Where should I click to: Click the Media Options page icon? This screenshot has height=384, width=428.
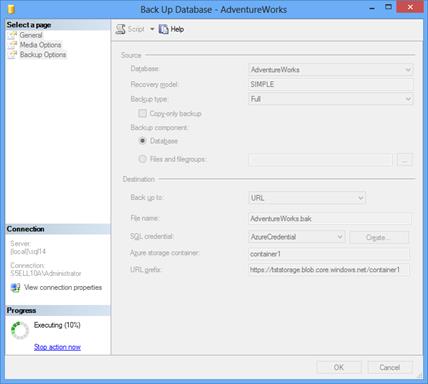(12, 45)
